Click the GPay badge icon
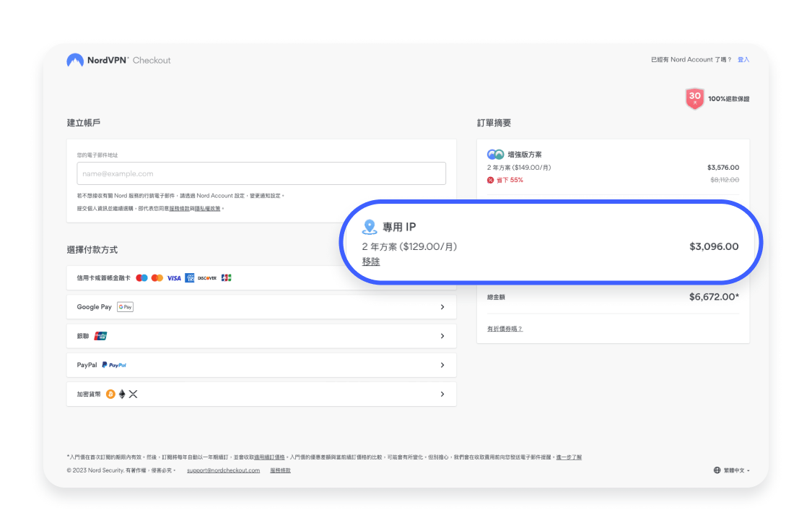Image resolution: width=812 pixels, height=531 pixels. 126,307
